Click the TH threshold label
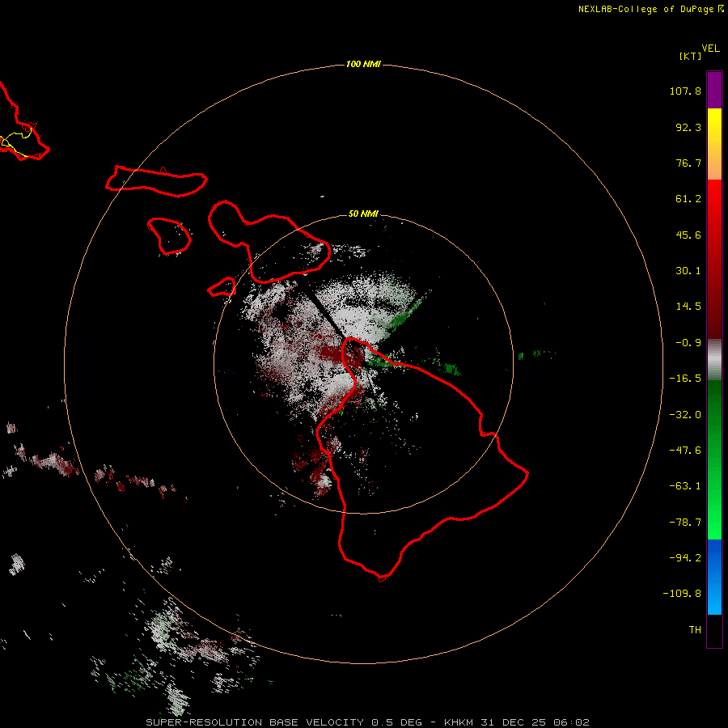The width and height of the screenshot is (728, 728). coord(695,629)
